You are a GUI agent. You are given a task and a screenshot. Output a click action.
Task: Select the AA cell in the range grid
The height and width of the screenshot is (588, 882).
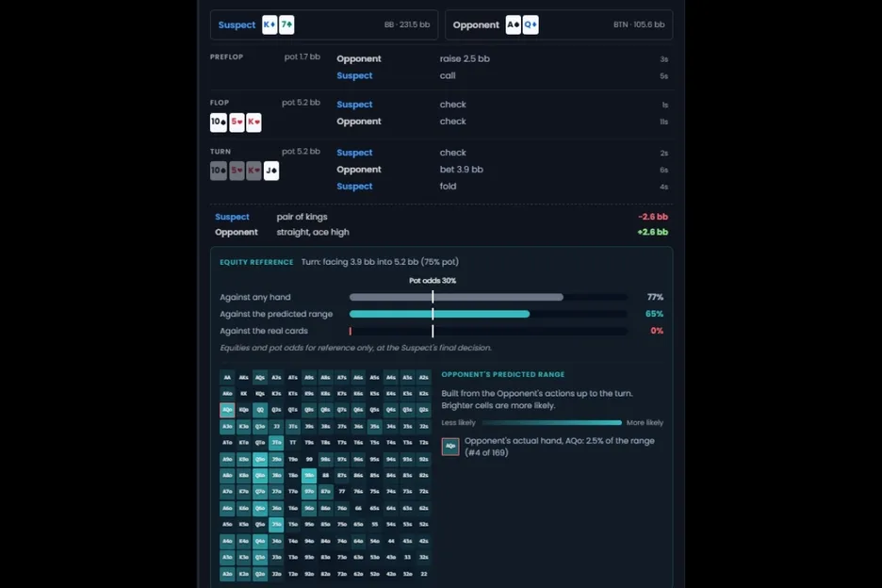pyautogui.click(x=227, y=377)
